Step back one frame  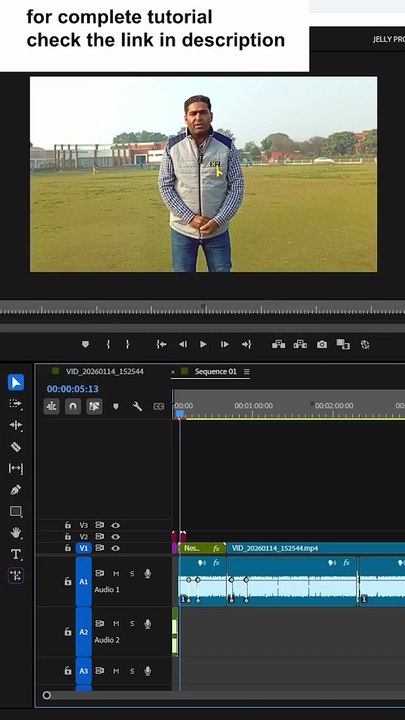click(183, 344)
